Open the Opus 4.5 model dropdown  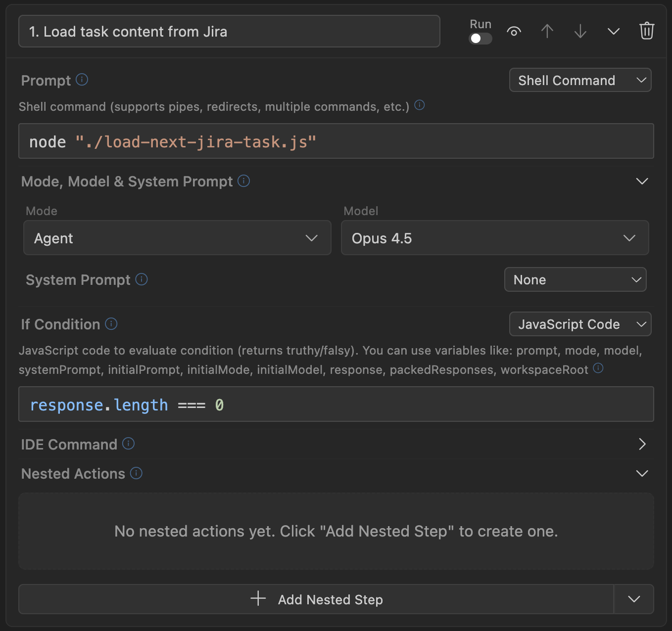(x=494, y=238)
